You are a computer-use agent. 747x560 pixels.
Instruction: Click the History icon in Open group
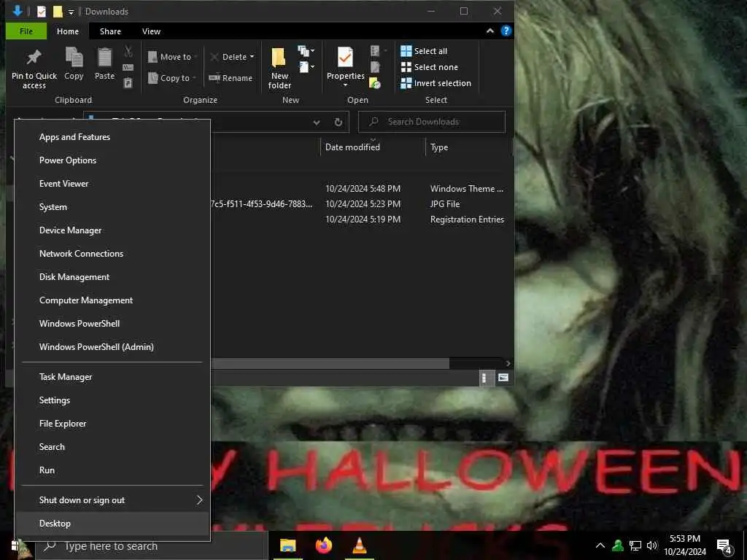click(x=375, y=83)
